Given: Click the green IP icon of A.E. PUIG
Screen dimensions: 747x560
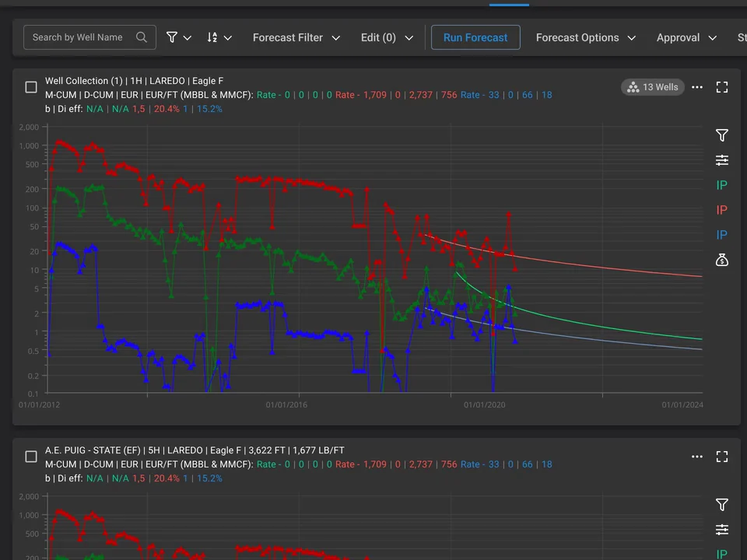Looking at the screenshot, I should click(x=722, y=555).
